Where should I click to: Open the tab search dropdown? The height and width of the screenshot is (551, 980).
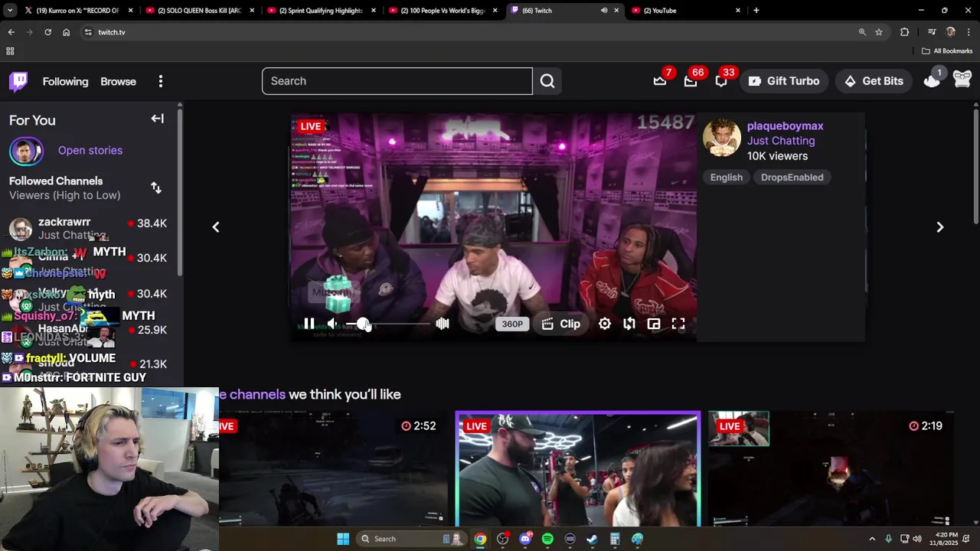[x=9, y=11]
